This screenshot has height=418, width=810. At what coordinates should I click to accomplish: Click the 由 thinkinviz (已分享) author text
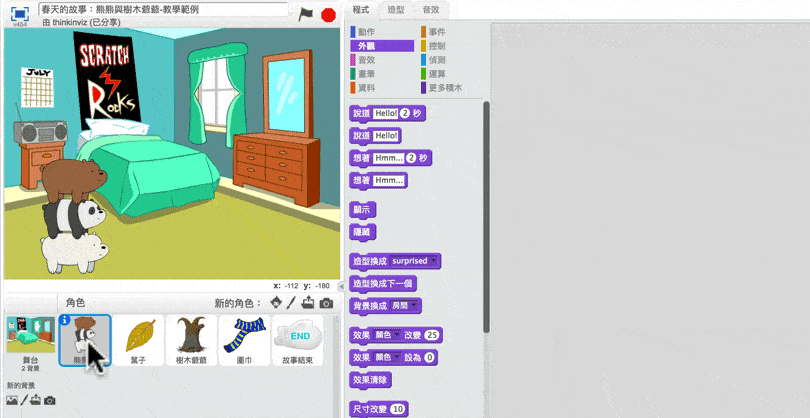coord(82,22)
